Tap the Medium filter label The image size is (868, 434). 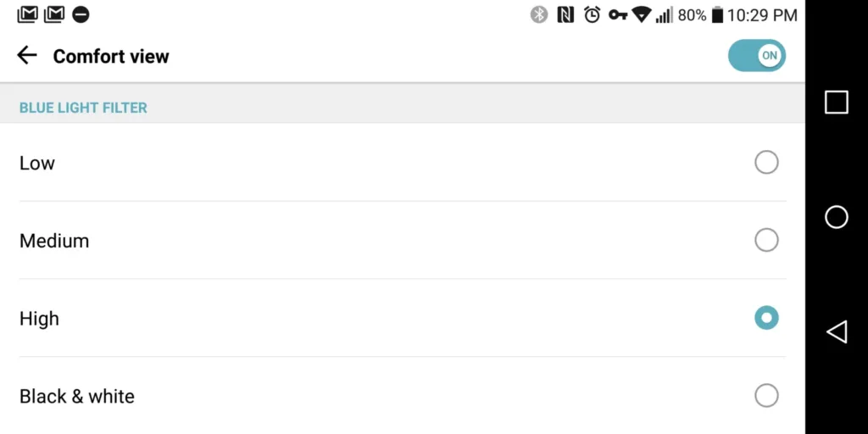(54, 241)
